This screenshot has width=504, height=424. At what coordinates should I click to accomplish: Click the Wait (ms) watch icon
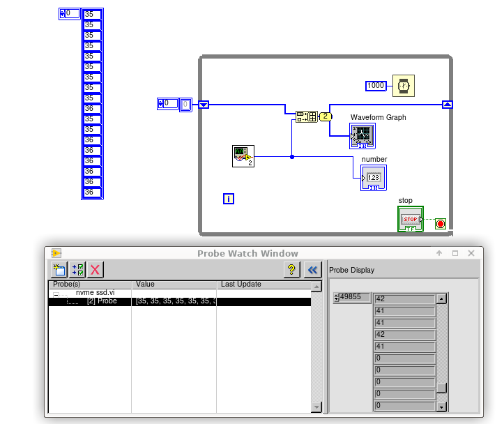coord(404,86)
